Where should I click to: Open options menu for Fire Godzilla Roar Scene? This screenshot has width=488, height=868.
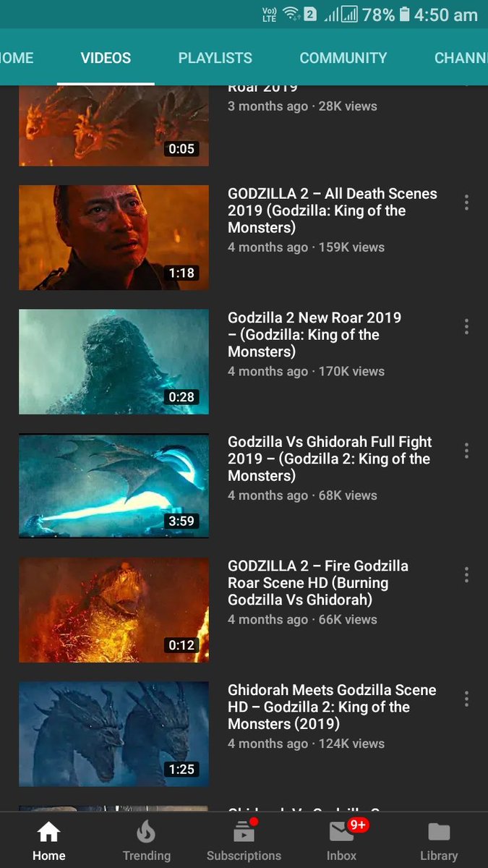tap(466, 574)
